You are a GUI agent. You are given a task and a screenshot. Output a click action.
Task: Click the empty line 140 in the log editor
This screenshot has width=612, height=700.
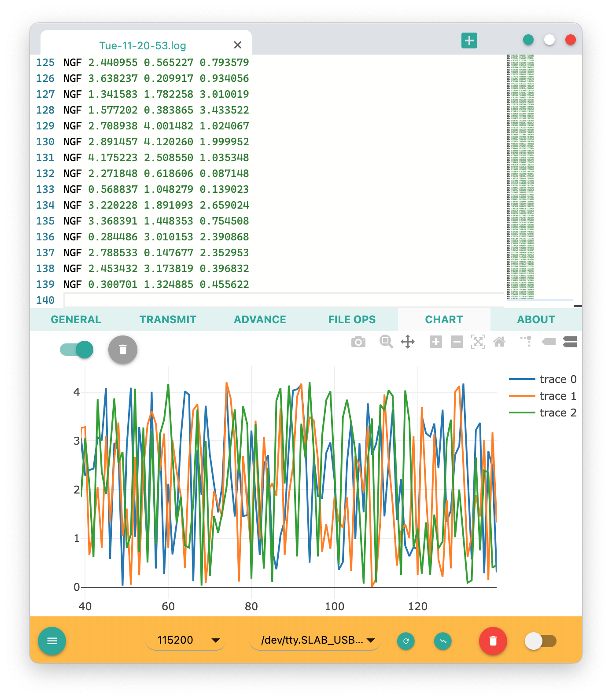(x=282, y=300)
